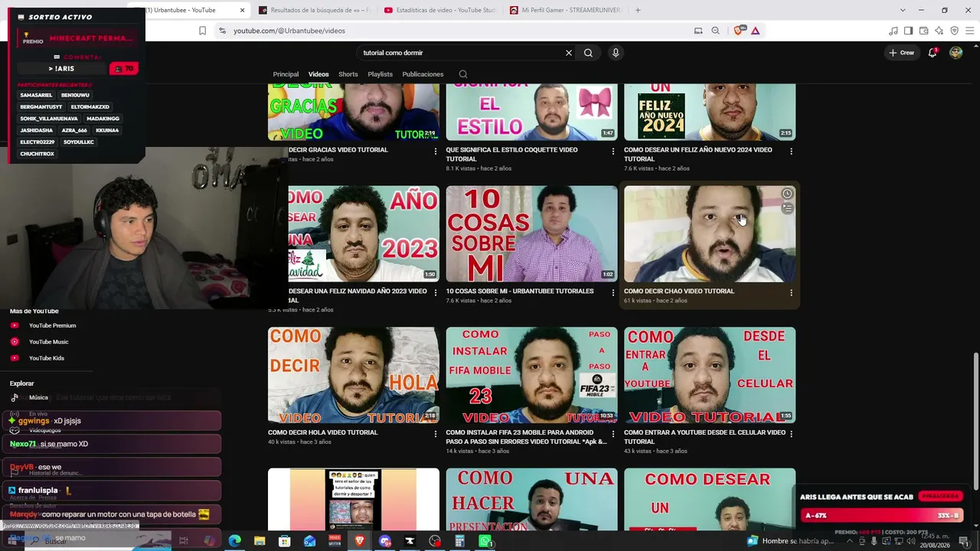The height and width of the screenshot is (551, 980).
Task: Open the Brave Wallet icon
Action: coord(923,31)
